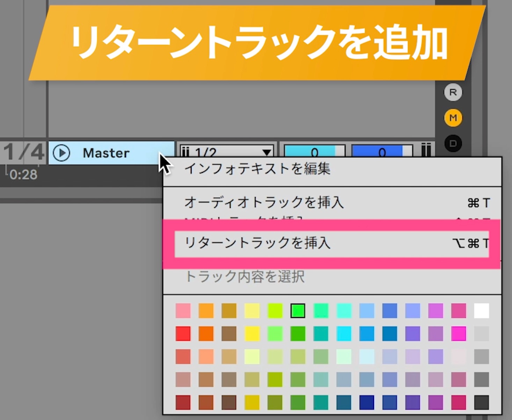Open the 1/2 output routing dropdown
The width and height of the screenshot is (512, 420).
227,152
